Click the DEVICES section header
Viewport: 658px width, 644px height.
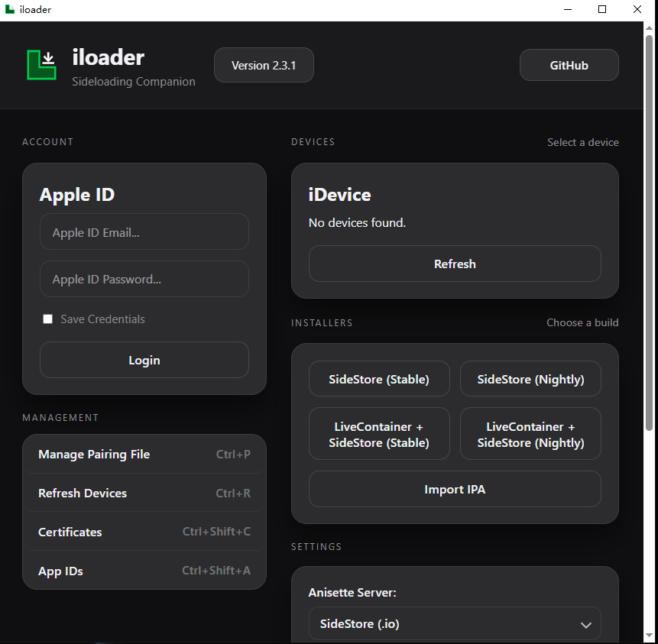(313, 142)
